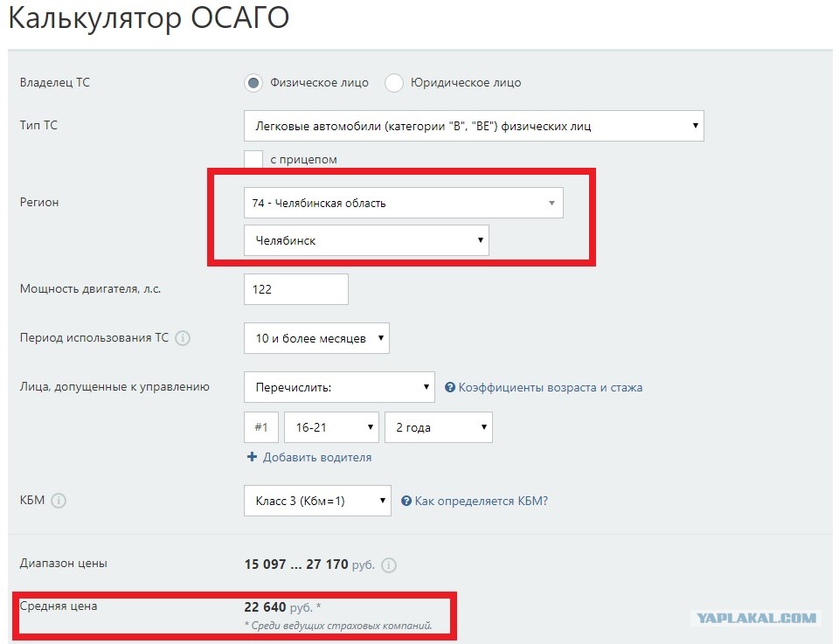839x644 pixels.
Task: Click the question icon before "Коэффициенты возраста и стажа"
Action: click(449, 386)
